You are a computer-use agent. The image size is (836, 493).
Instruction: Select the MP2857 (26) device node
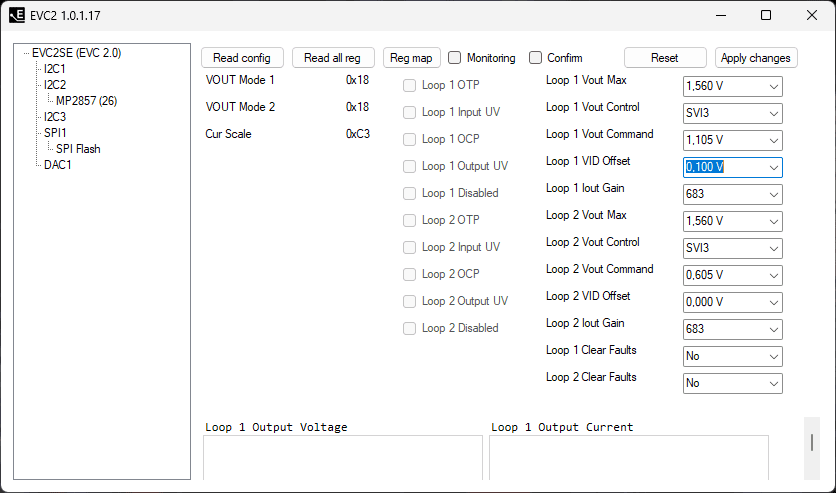(86, 101)
